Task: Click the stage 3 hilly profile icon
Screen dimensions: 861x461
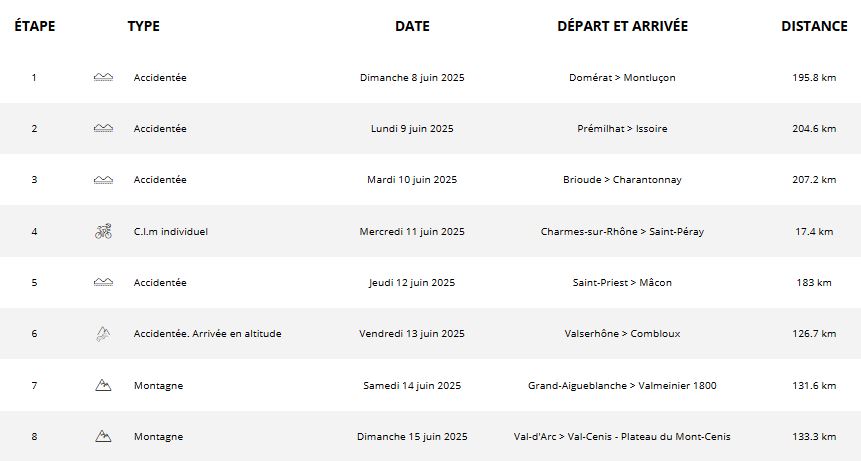Action: (x=103, y=180)
